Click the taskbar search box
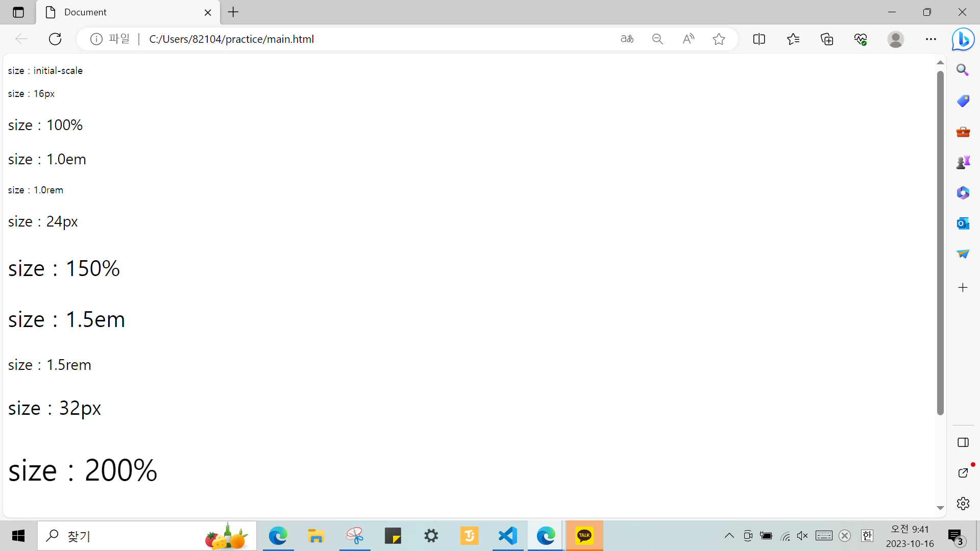This screenshot has height=551, width=980. (147, 536)
